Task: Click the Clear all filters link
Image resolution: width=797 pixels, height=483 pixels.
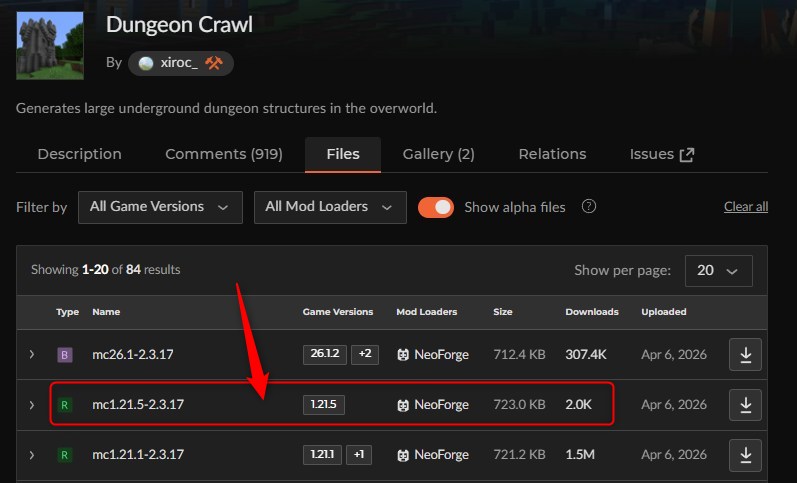Action: [x=746, y=206]
